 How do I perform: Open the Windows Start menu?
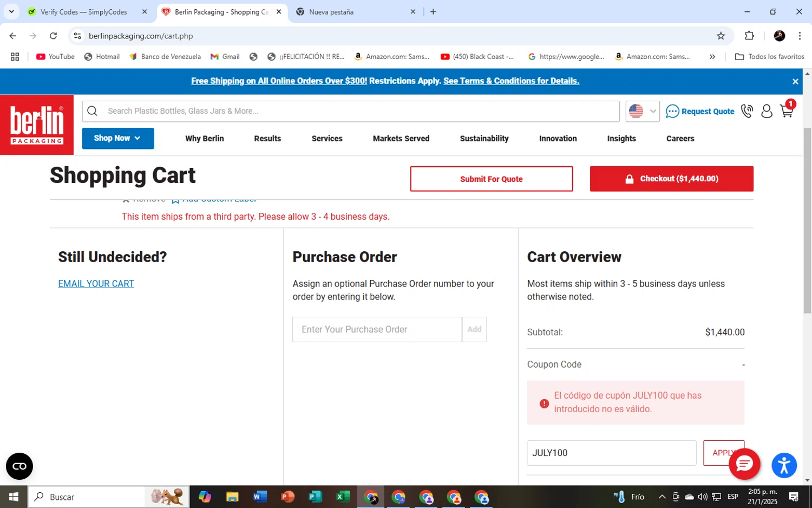pos(14,497)
